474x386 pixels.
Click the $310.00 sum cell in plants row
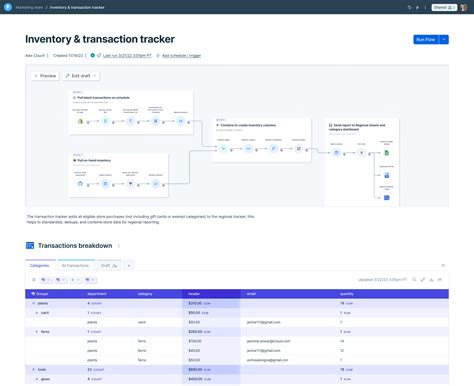click(x=211, y=303)
